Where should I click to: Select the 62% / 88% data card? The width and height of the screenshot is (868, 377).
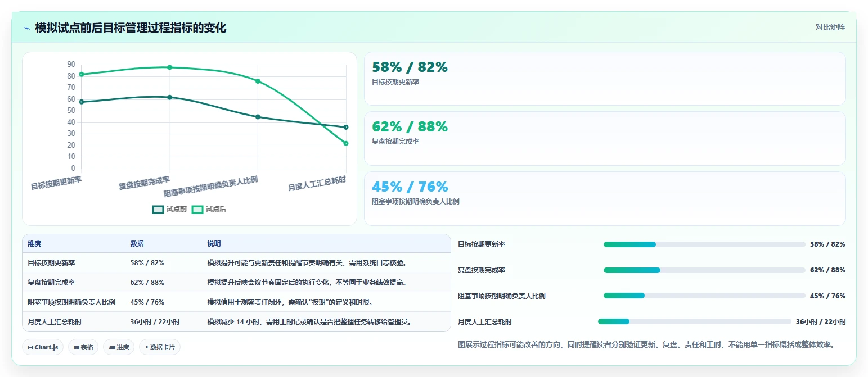(605, 138)
